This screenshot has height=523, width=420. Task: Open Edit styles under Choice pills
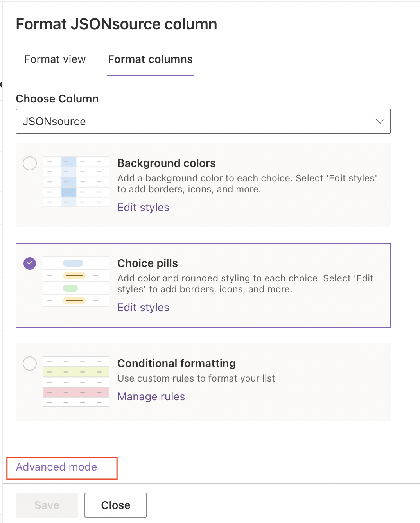click(x=143, y=307)
